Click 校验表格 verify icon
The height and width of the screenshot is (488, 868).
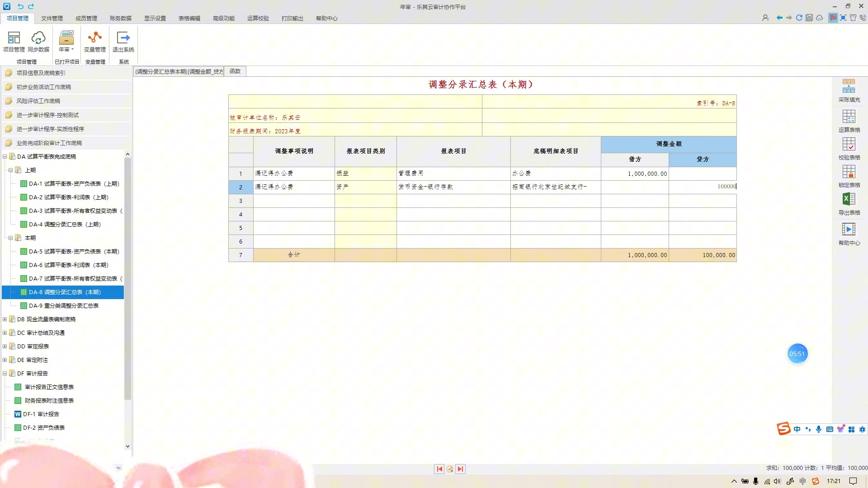849,145
